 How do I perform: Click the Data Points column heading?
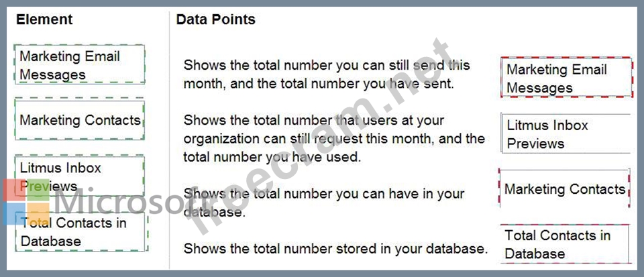coord(215,19)
